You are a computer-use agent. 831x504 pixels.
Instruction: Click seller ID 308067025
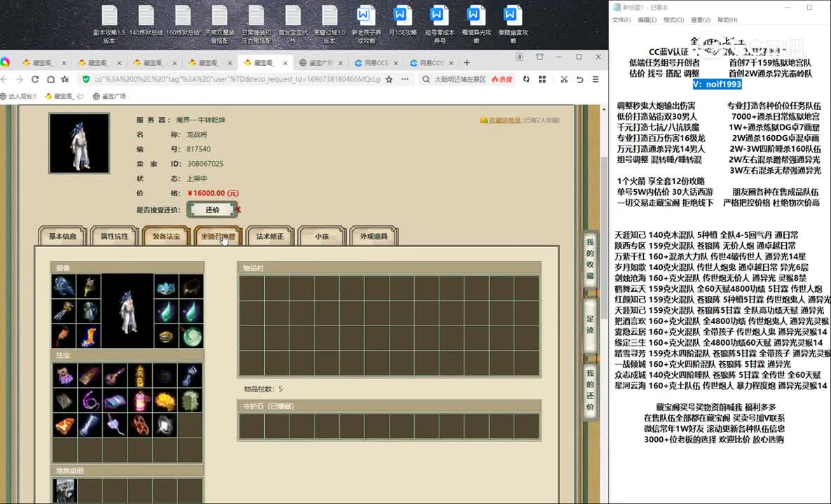[205, 164]
